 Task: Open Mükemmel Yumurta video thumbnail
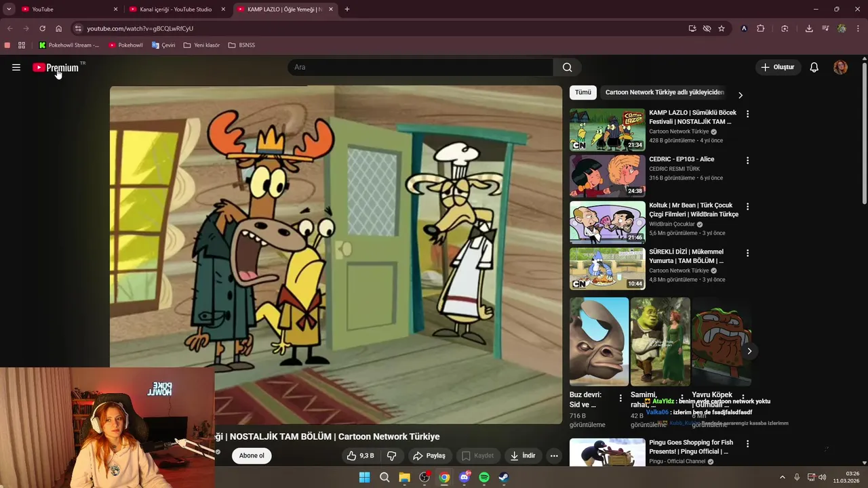tap(608, 268)
